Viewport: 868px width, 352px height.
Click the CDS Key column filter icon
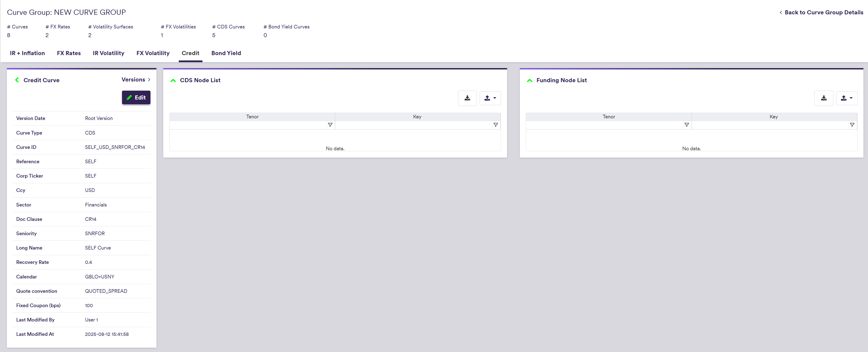point(495,125)
